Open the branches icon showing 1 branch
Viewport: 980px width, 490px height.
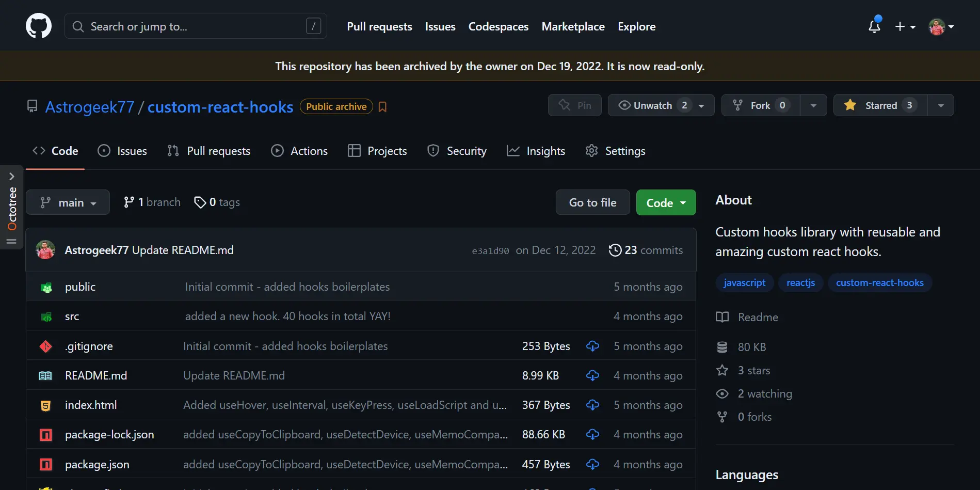[x=129, y=202]
